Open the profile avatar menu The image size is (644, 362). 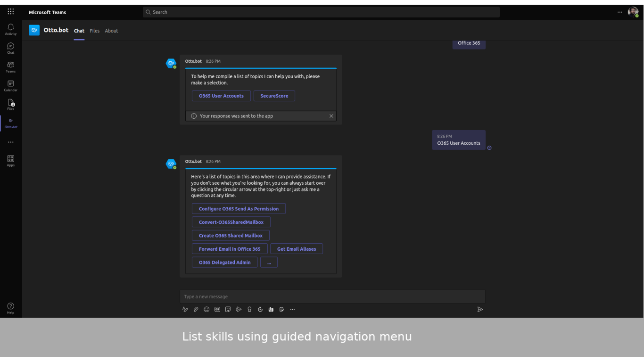[x=633, y=12]
